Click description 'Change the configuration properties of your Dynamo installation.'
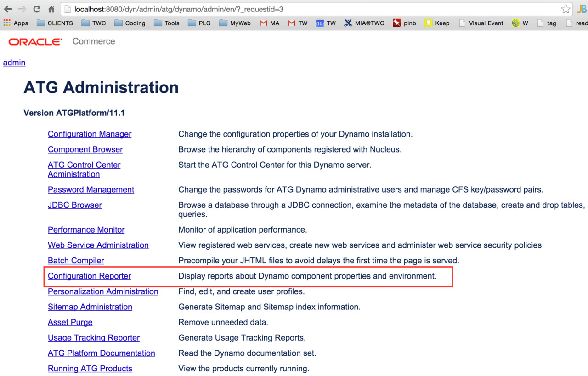Screen dimensions: 588x376 point(295,134)
